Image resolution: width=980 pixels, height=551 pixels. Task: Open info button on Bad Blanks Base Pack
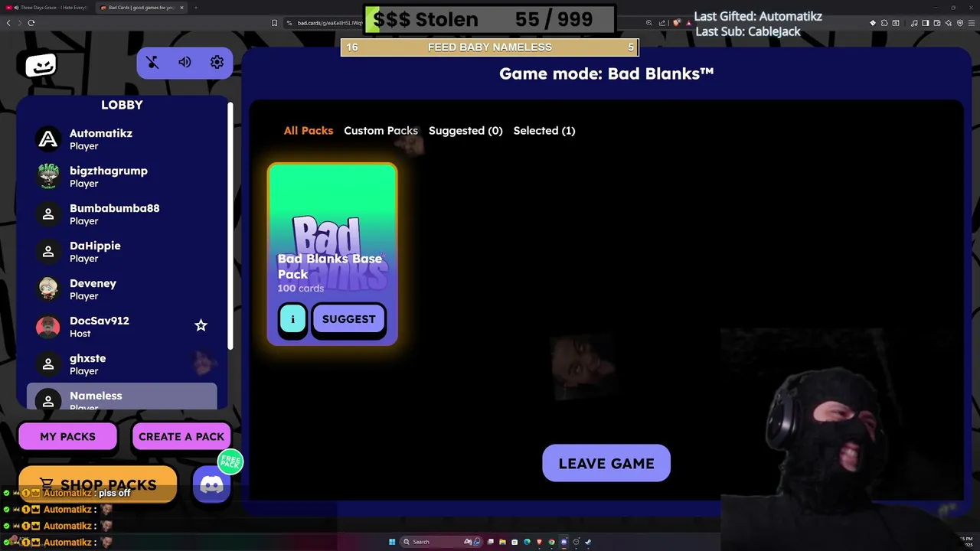click(x=292, y=319)
